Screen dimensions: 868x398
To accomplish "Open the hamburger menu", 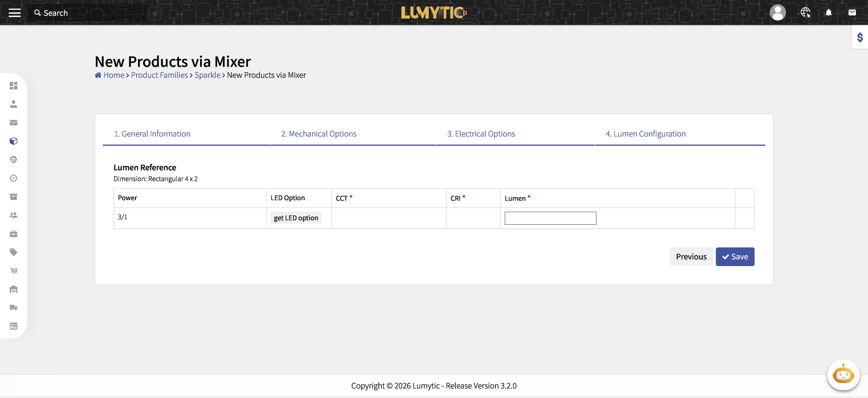I will click(x=14, y=13).
